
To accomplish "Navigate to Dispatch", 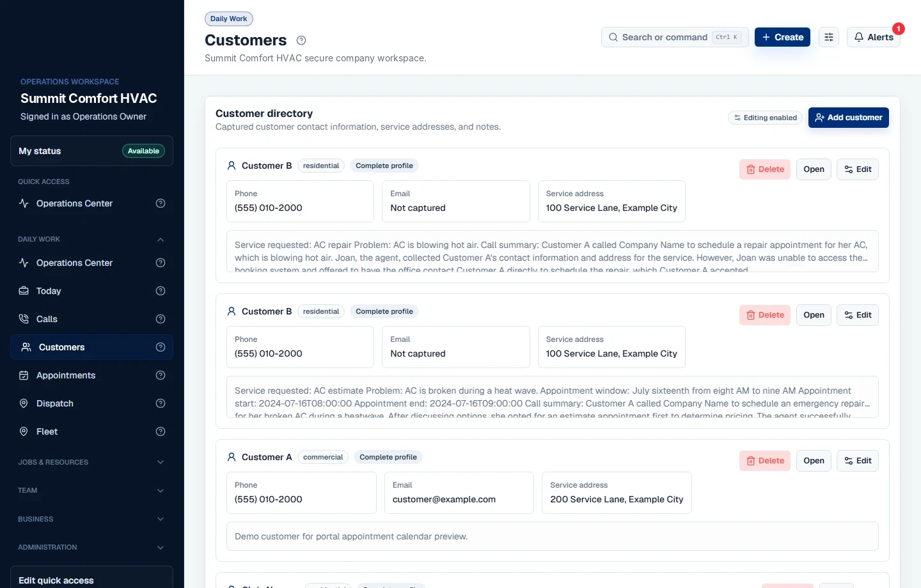I will pyautogui.click(x=55, y=403).
